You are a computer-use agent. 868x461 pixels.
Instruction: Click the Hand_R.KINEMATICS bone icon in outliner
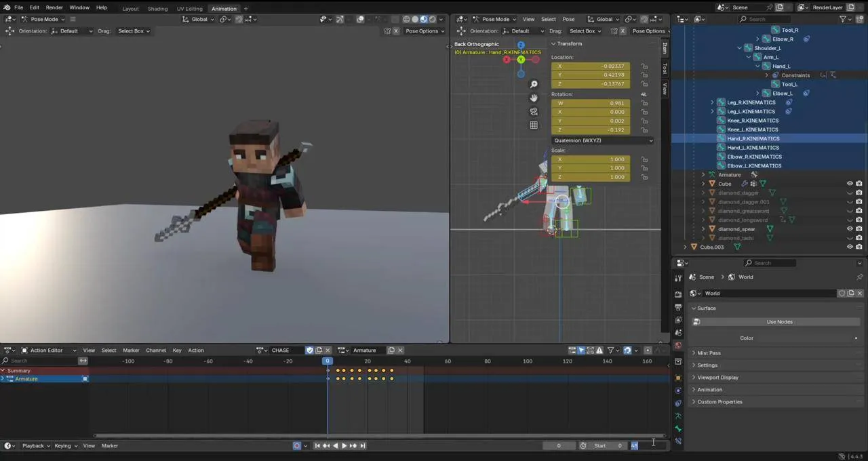[x=722, y=138]
